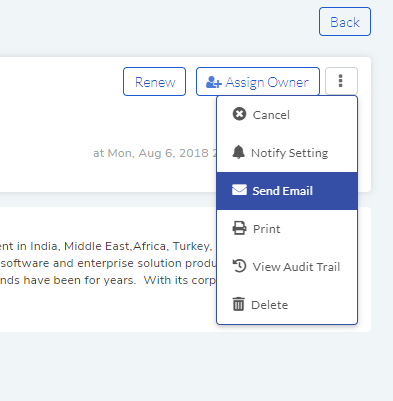Open the Notify Setting option
Screen dimensions: 393x401
pos(287,153)
